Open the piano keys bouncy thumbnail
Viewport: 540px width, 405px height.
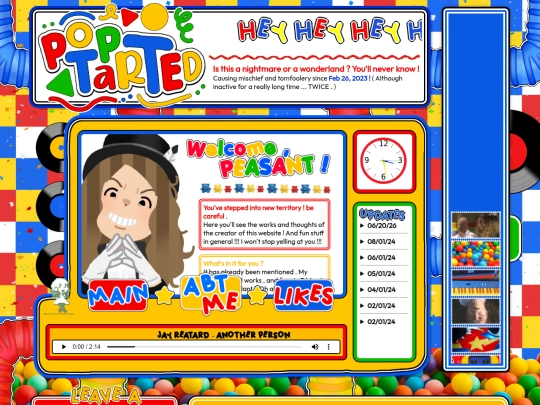tap(476, 283)
